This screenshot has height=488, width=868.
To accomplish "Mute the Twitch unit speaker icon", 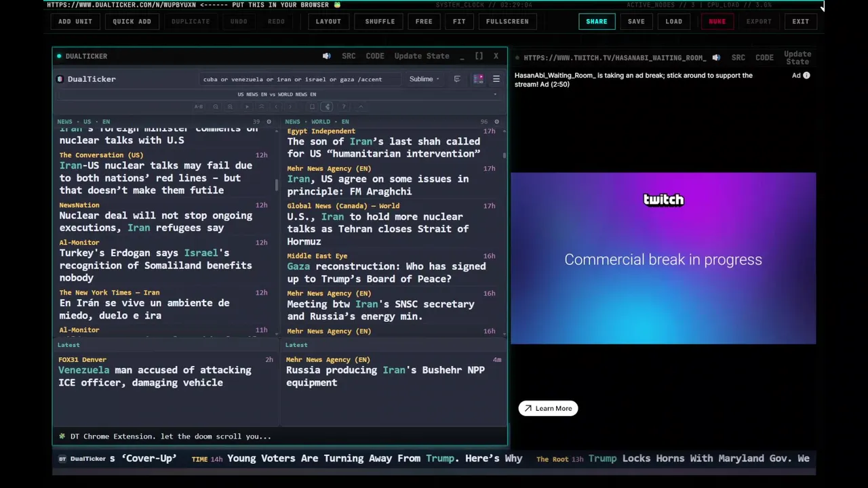I will [x=716, y=58].
